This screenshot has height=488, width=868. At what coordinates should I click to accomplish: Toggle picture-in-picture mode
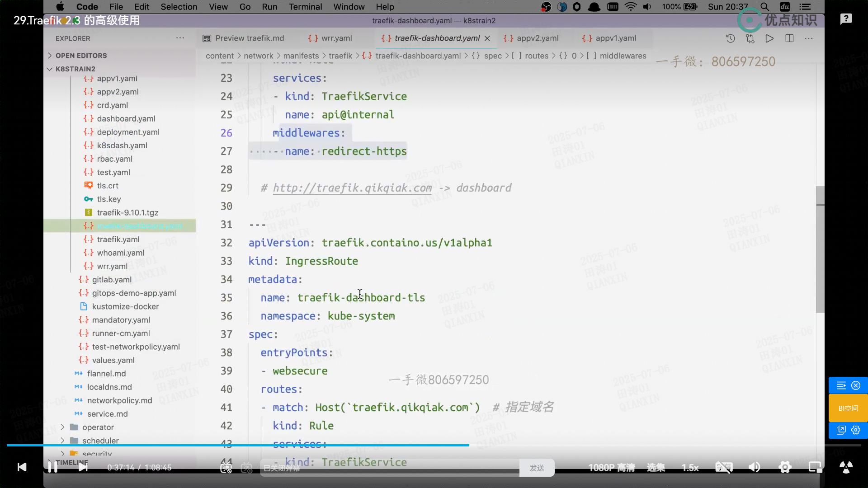[815, 467]
